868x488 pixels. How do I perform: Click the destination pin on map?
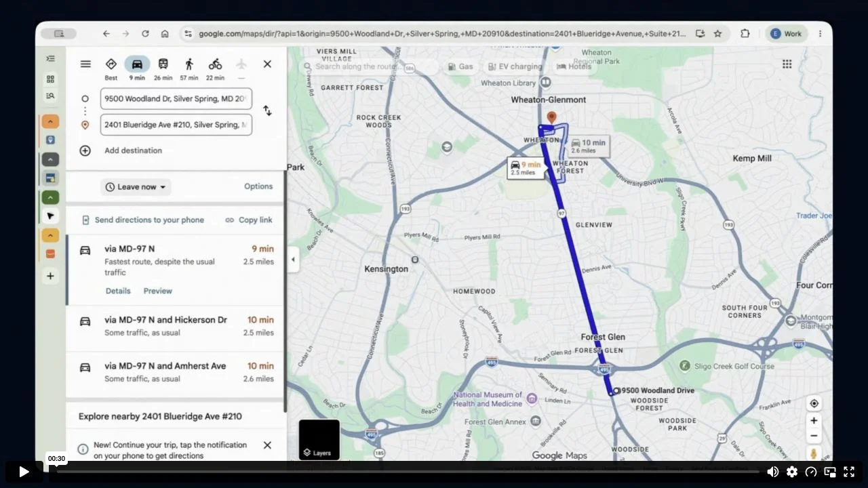click(x=552, y=118)
